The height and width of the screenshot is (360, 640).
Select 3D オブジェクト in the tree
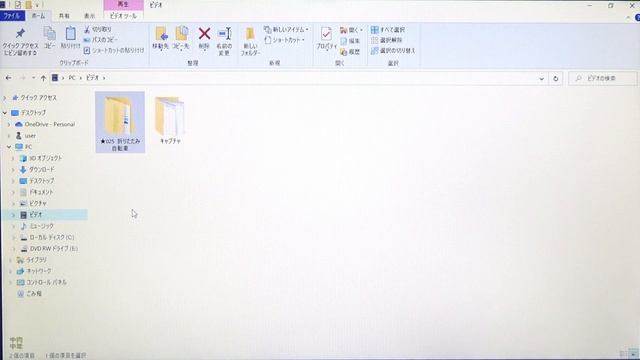41,158
